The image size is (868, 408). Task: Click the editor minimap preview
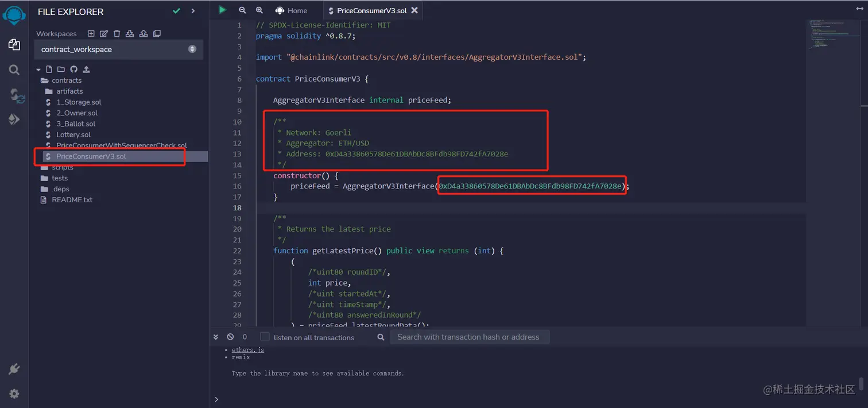coord(833,34)
